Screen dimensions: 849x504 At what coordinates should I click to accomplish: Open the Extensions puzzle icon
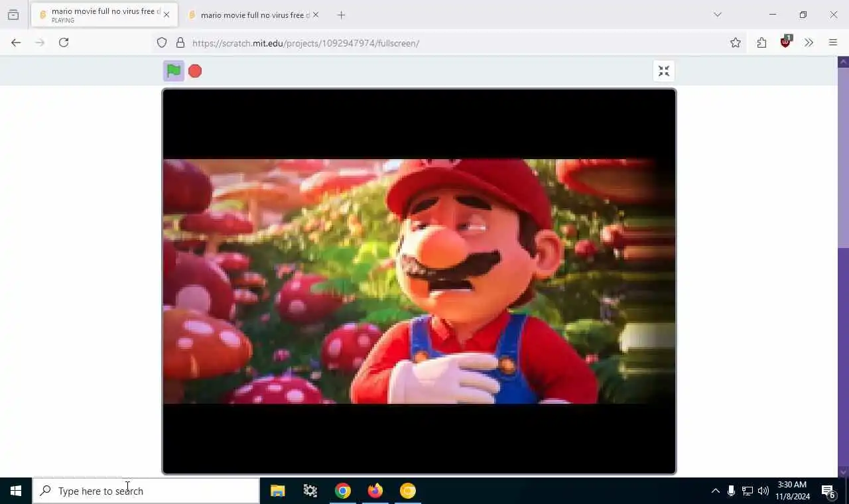click(x=761, y=42)
